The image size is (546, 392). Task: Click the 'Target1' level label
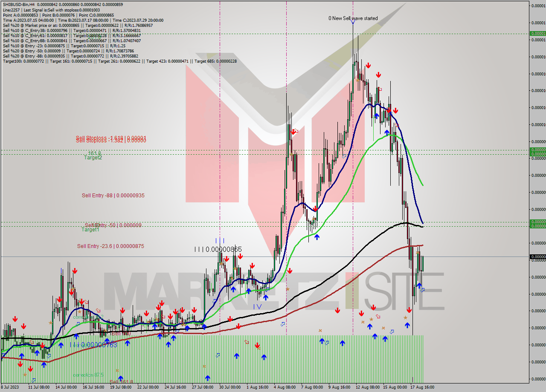pyautogui.click(x=90, y=230)
